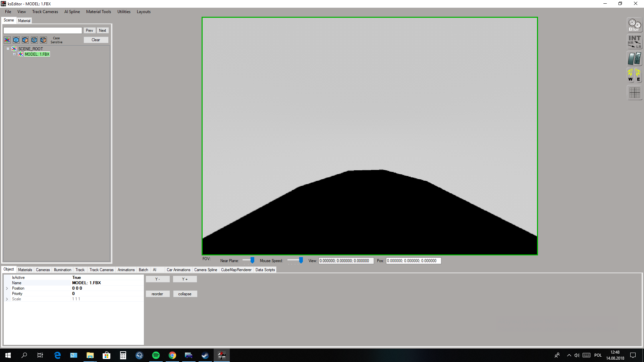
Task: Toggle the wheel Blur icon
Action: pos(635,25)
